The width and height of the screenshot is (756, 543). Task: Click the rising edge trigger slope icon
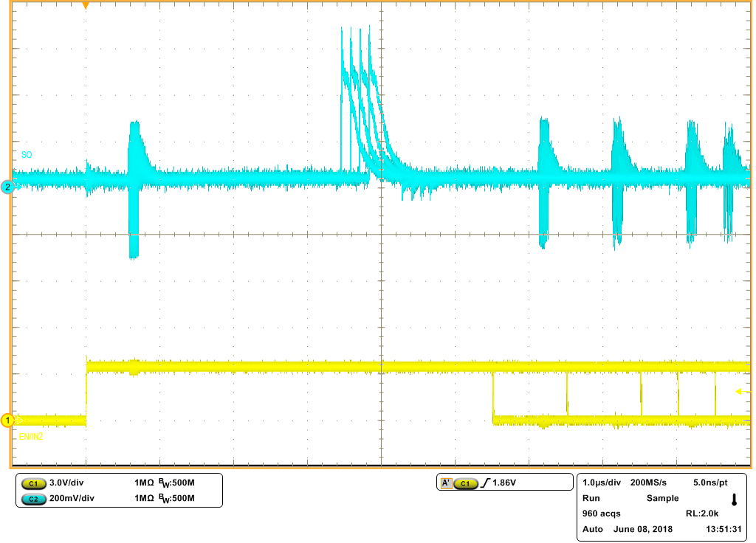pos(486,483)
